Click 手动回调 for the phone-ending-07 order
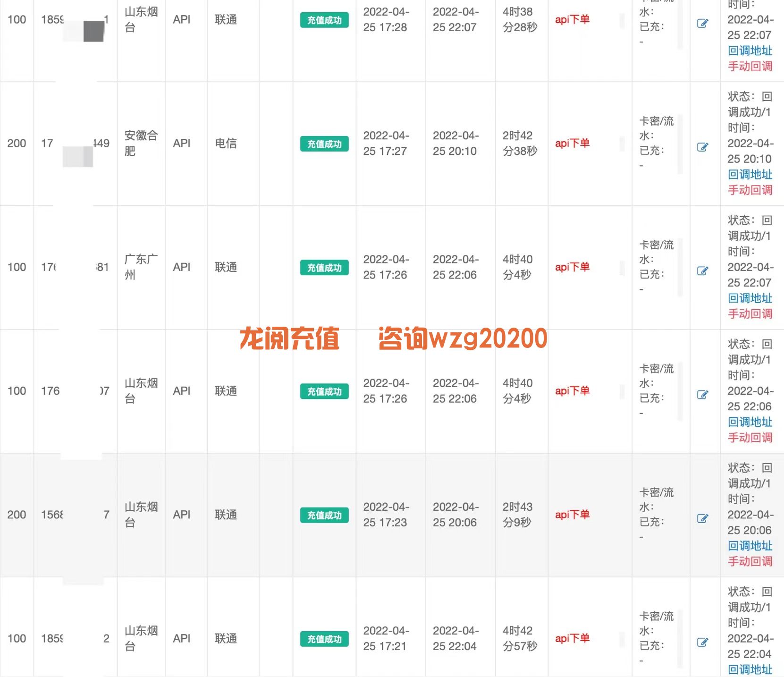The height and width of the screenshot is (677, 784). coord(750,437)
